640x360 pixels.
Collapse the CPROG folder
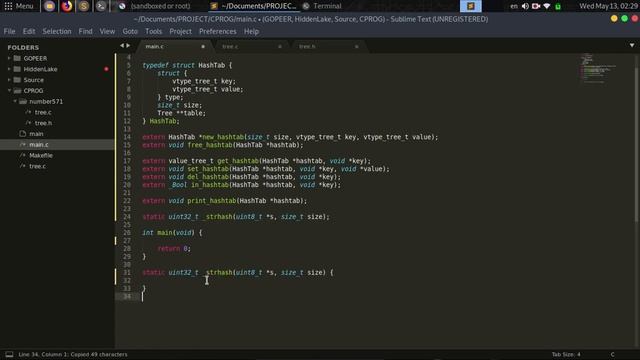[x=9, y=91]
